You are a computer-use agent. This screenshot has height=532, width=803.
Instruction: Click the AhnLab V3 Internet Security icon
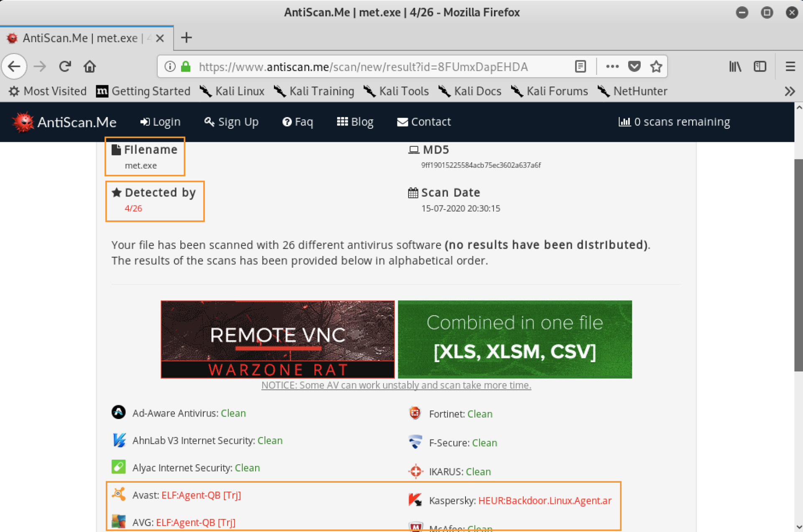(x=119, y=440)
